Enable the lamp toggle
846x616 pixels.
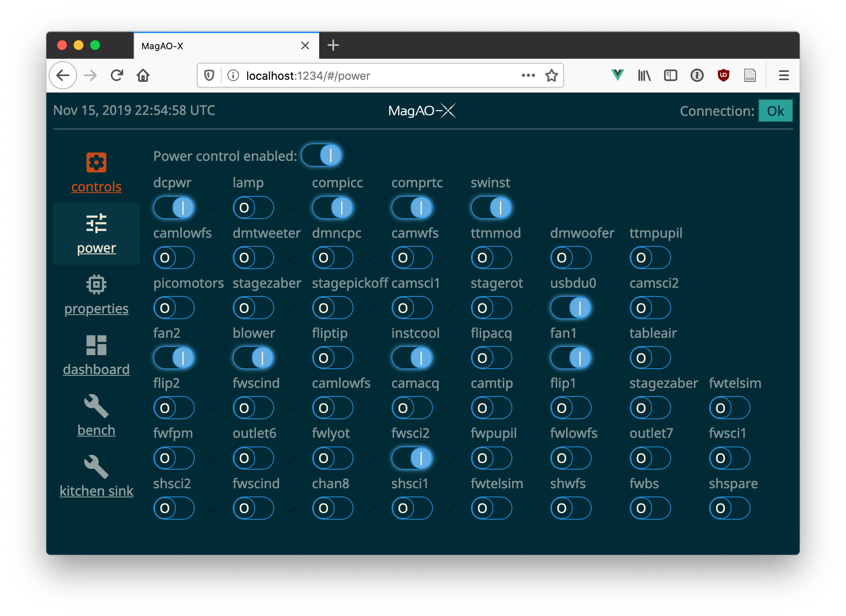tap(253, 208)
